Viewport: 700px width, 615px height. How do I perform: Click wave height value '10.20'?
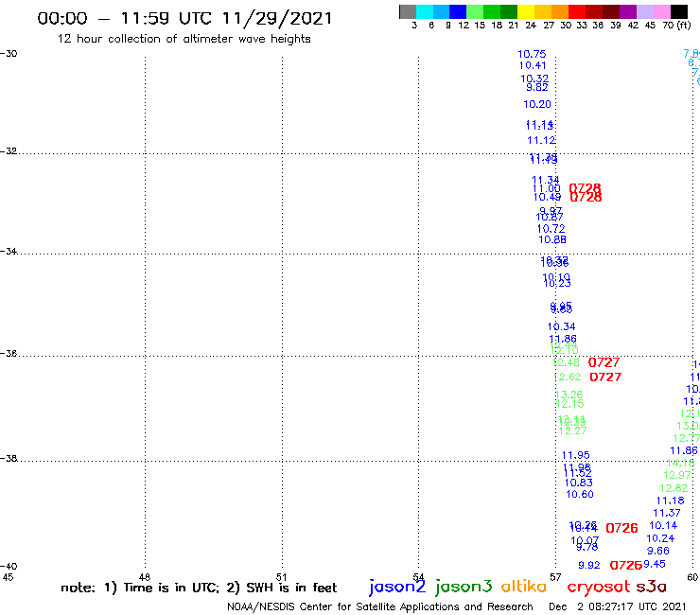537,104
